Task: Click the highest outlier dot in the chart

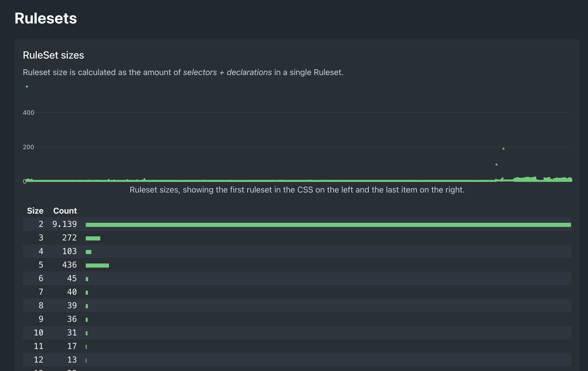Action: tap(27, 86)
